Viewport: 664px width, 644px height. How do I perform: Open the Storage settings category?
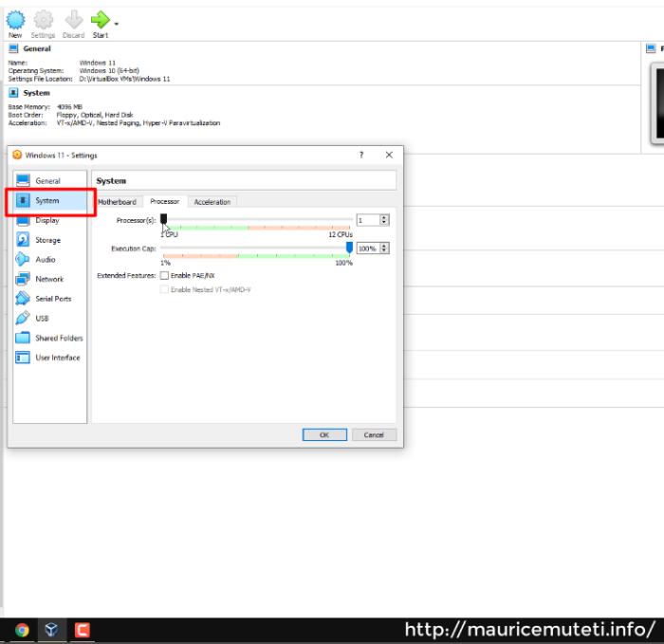tap(50, 240)
